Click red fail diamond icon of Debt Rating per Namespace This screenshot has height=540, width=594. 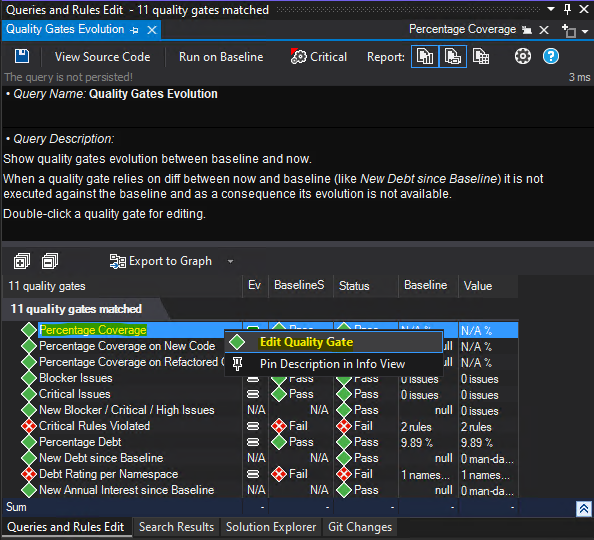pos(29,474)
